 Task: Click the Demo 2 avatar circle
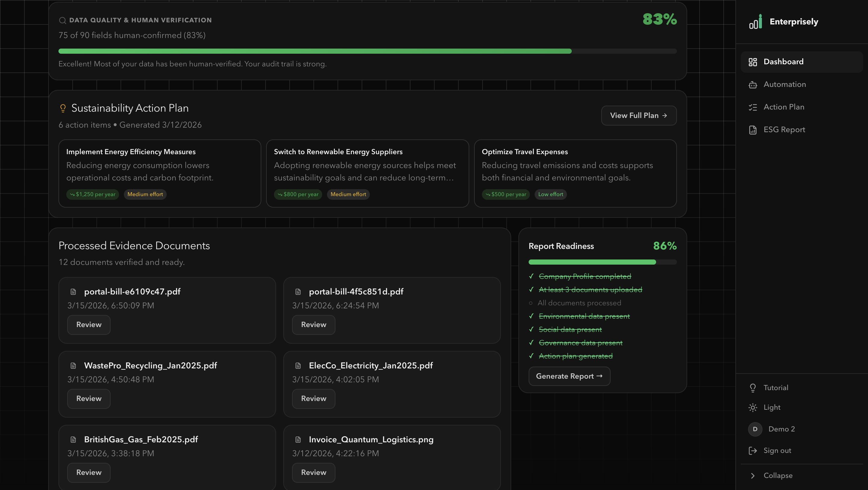[x=755, y=429]
